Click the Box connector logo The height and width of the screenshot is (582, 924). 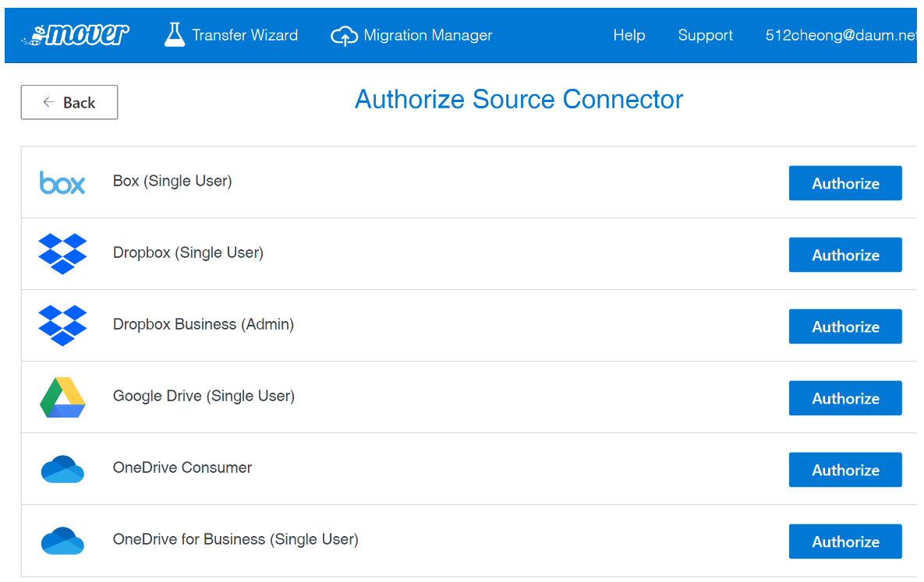tap(62, 182)
